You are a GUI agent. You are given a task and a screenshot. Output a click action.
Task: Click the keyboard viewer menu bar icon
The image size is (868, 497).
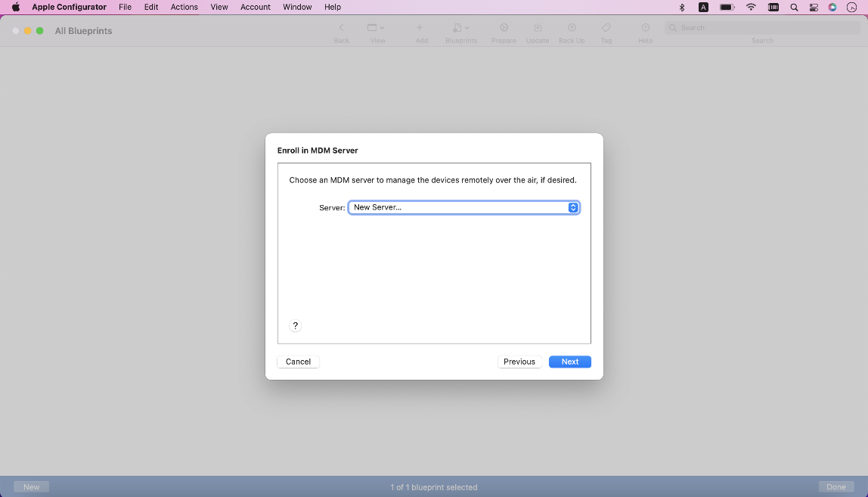pos(773,8)
